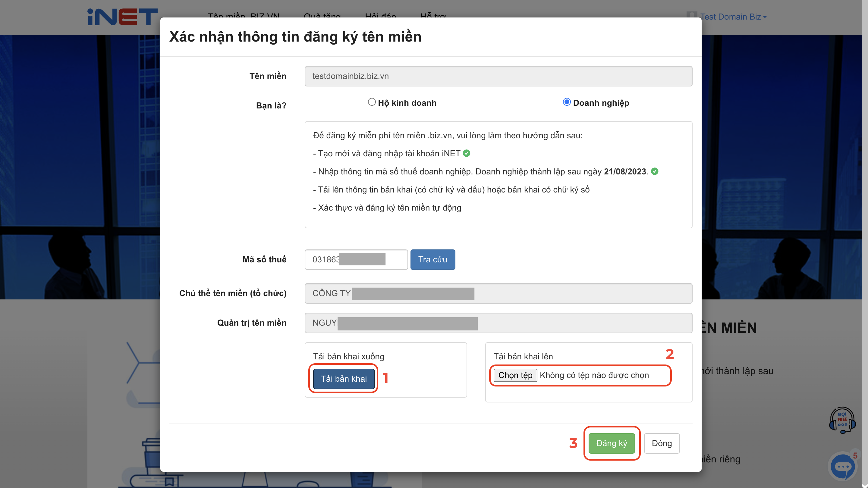Viewport: 868px width, 488px height.
Task: Expand the Test Domain Biz account dropdown
Action: click(734, 17)
